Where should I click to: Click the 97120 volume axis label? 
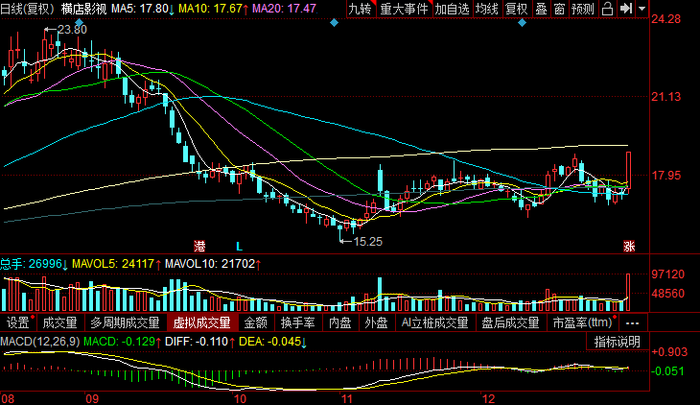(x=668, y=274)
